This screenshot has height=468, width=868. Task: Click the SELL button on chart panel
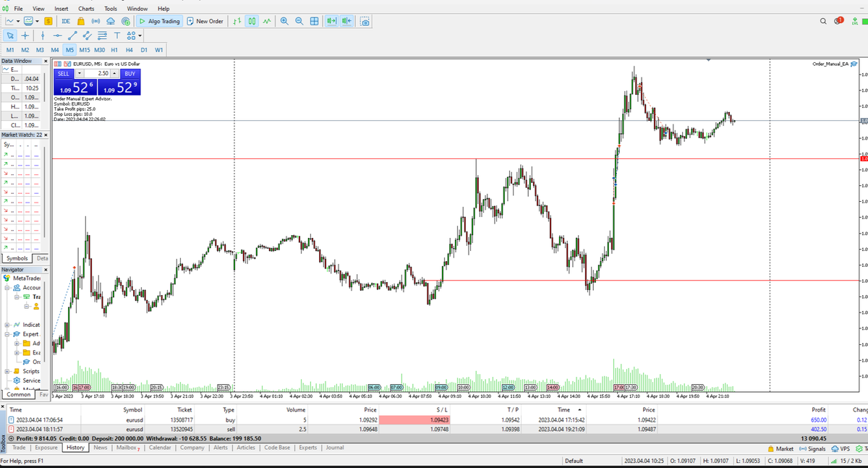click(x=64, y=73)
